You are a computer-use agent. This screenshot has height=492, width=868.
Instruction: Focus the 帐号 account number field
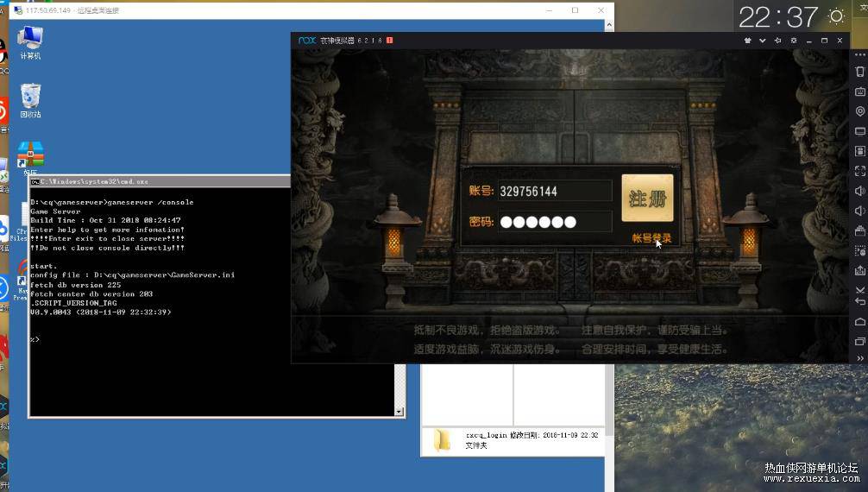[555, 191]
